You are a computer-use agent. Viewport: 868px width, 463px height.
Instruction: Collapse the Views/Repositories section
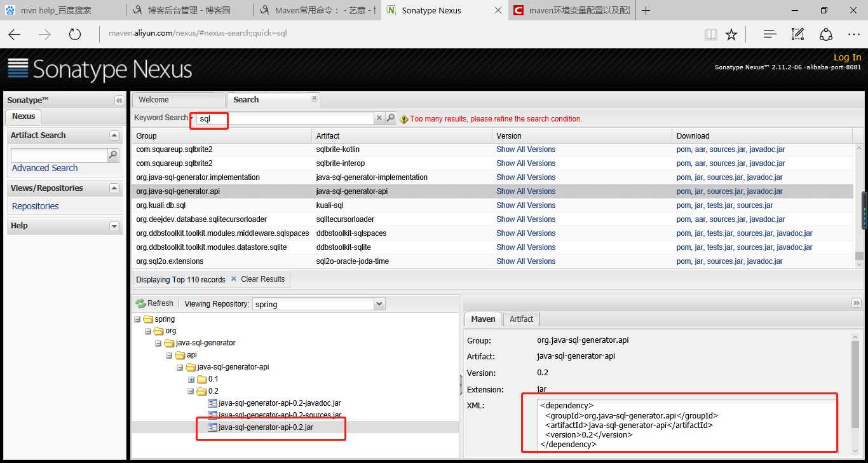(114, 188)
